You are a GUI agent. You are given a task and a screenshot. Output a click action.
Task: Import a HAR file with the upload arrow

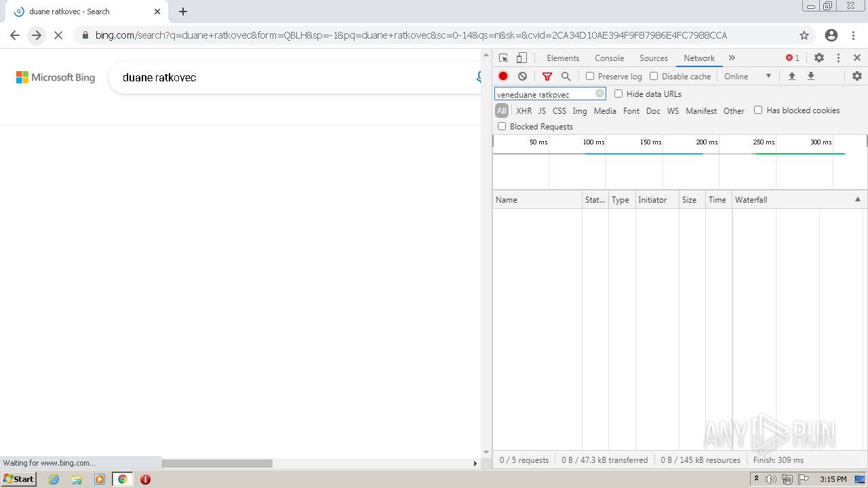click(x=791, y=77)
